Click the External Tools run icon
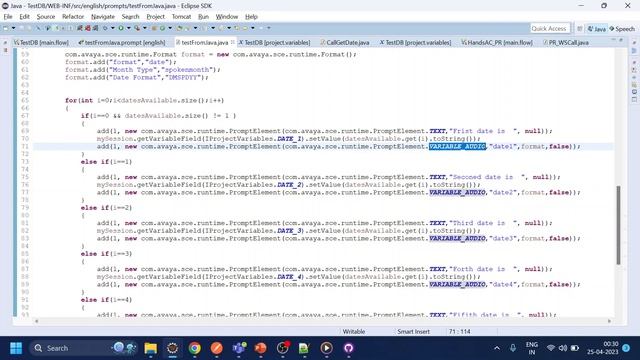 tap(137, 28)
